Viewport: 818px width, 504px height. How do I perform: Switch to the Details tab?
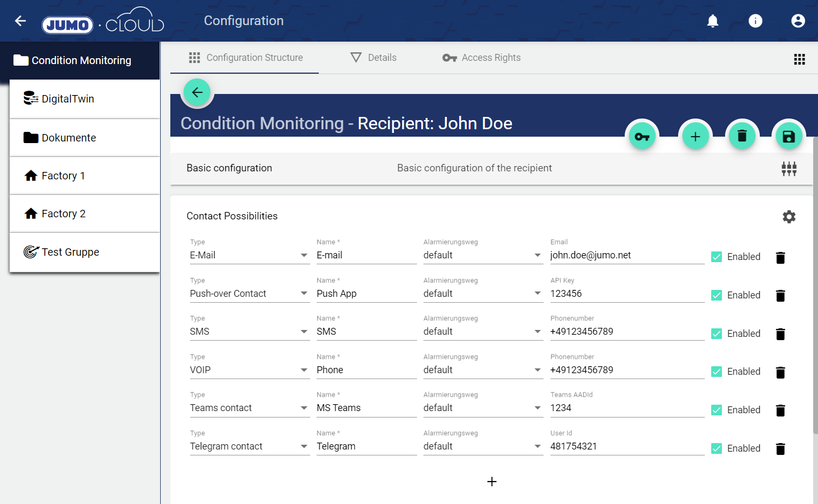click(373, 58)
